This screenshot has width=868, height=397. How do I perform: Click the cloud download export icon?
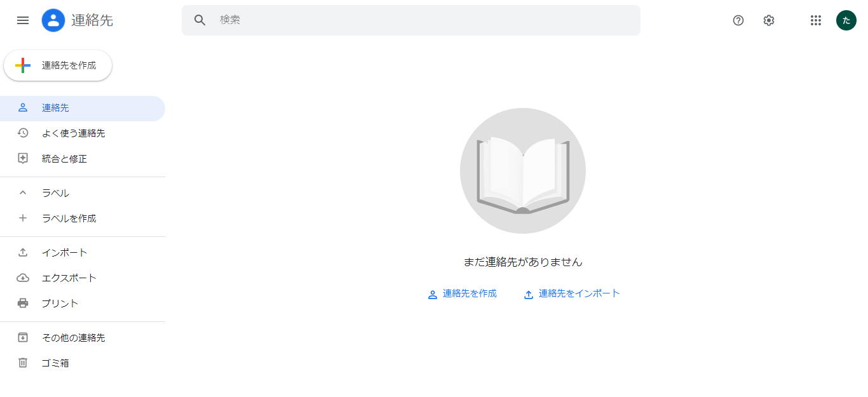click(23, 278)
